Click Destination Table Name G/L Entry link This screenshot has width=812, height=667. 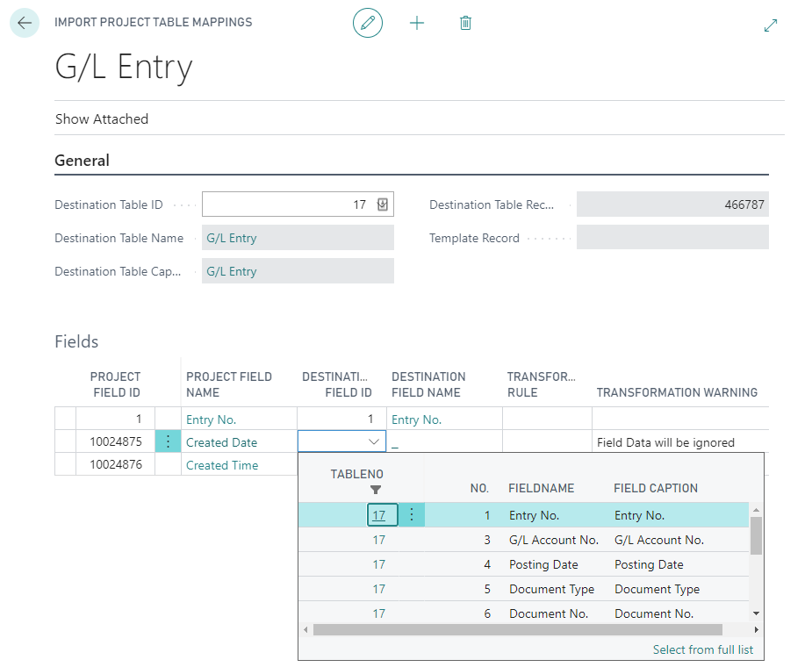pos(232,238)
